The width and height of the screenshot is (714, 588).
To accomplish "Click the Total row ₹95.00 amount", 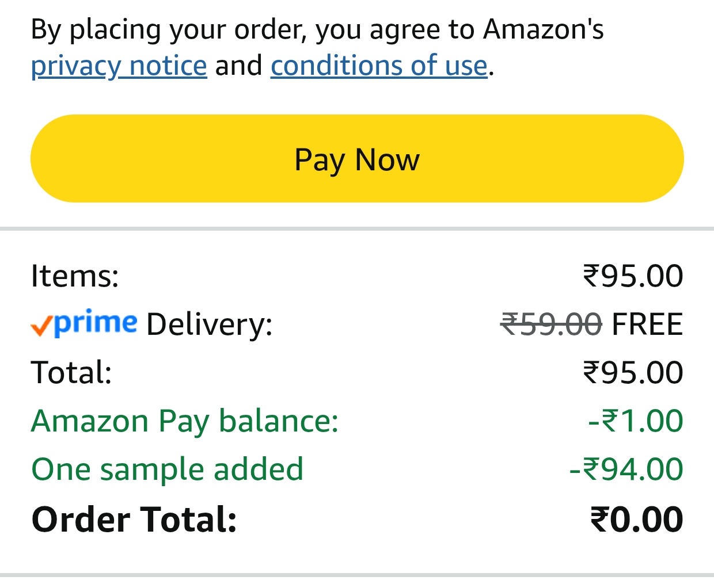I will 633,372.
